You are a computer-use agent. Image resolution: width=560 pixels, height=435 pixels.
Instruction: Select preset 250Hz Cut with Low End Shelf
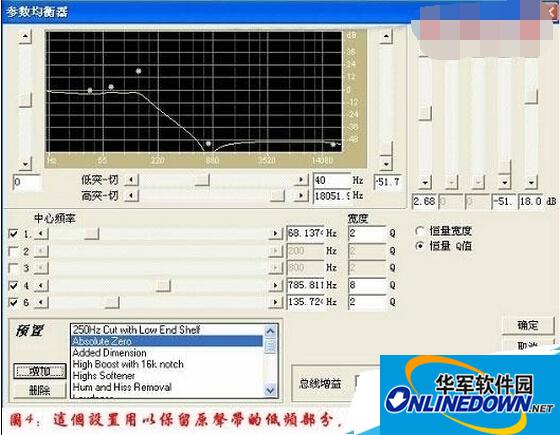coord(136,330)
